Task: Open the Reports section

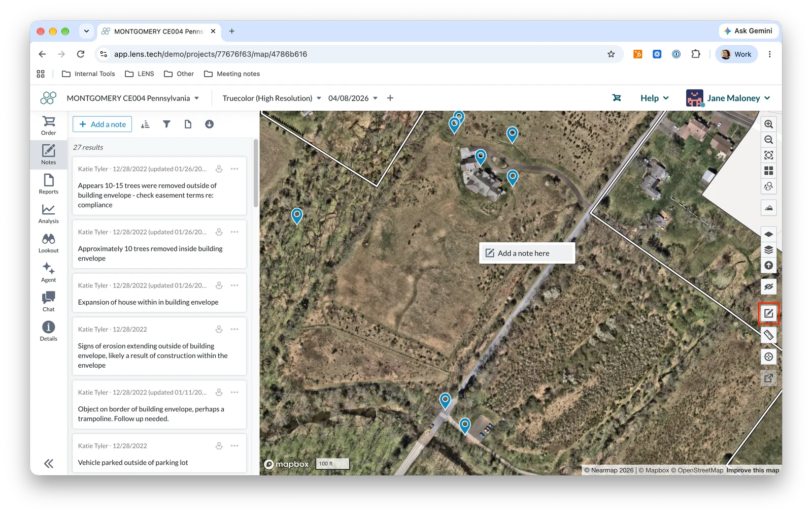Action: click(49, 184)
